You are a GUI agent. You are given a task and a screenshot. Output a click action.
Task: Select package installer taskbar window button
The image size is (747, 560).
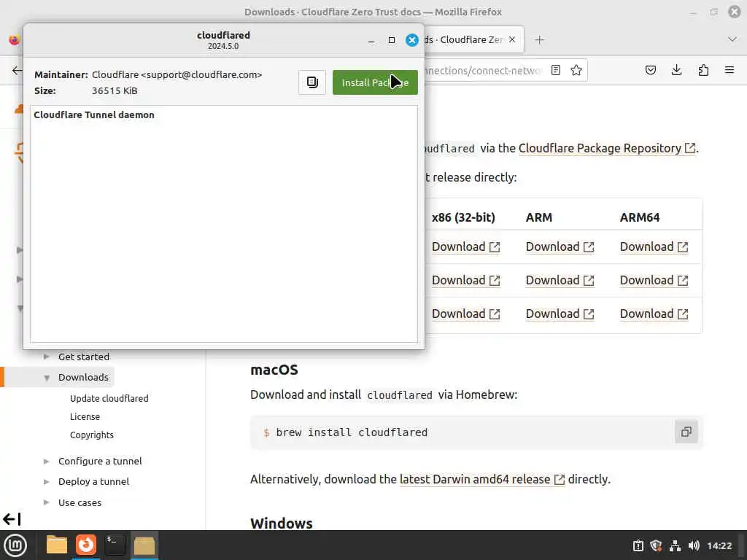(144, 545)
